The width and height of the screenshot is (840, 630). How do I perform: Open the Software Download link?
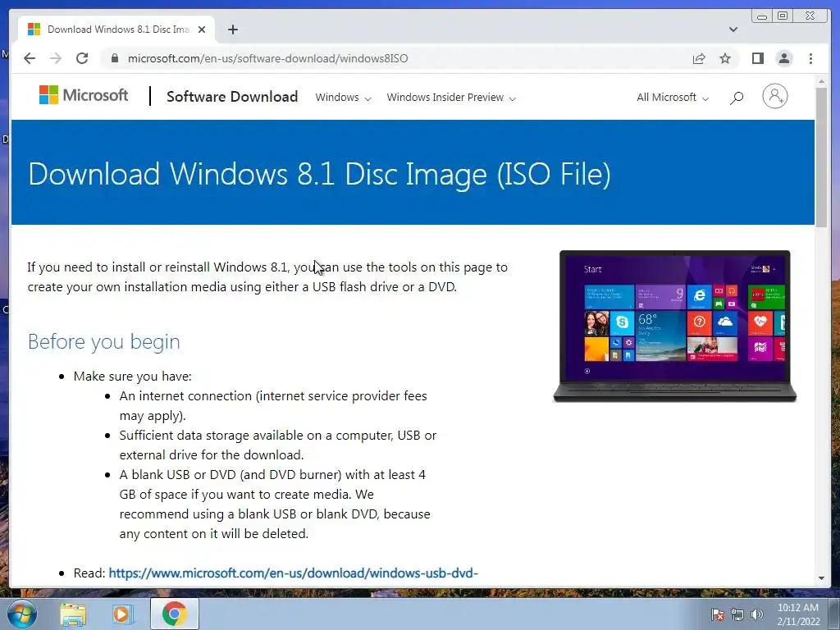tap(232, 97)
